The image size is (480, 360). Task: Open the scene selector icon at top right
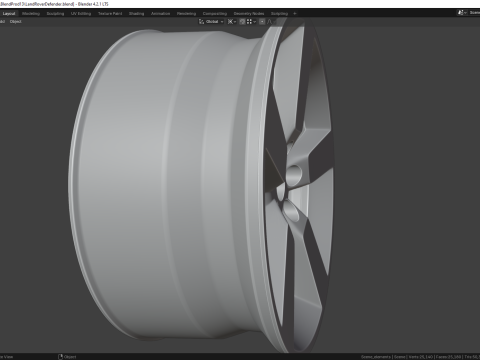coord(461,13)
